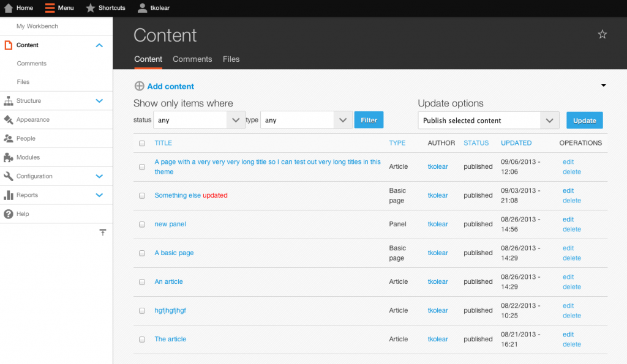Sort the table by the UPDATED column
Image resolution: width=627 pixels, height=364 pixels.
[x=516, y=143]
